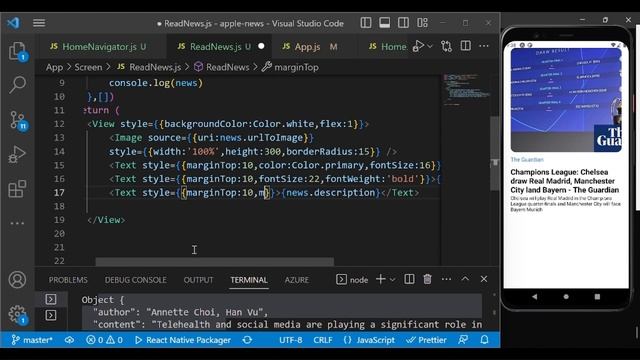
Task: Split the editor to the right
Action: [465, 46]
